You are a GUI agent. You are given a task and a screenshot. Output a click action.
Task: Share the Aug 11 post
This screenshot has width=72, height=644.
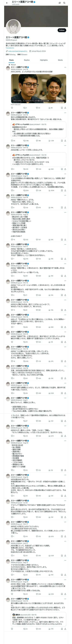pyautogui.click(x=65, y=191)
